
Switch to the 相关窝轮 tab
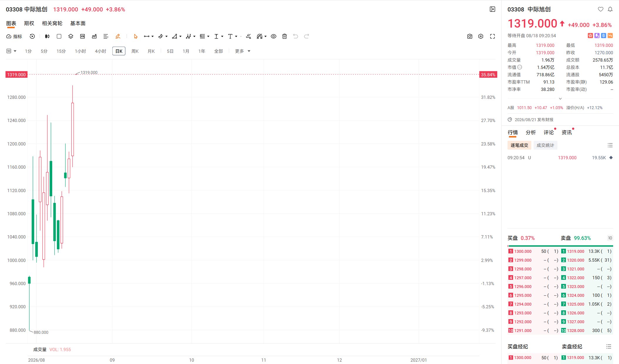click(x=52, y=23)
